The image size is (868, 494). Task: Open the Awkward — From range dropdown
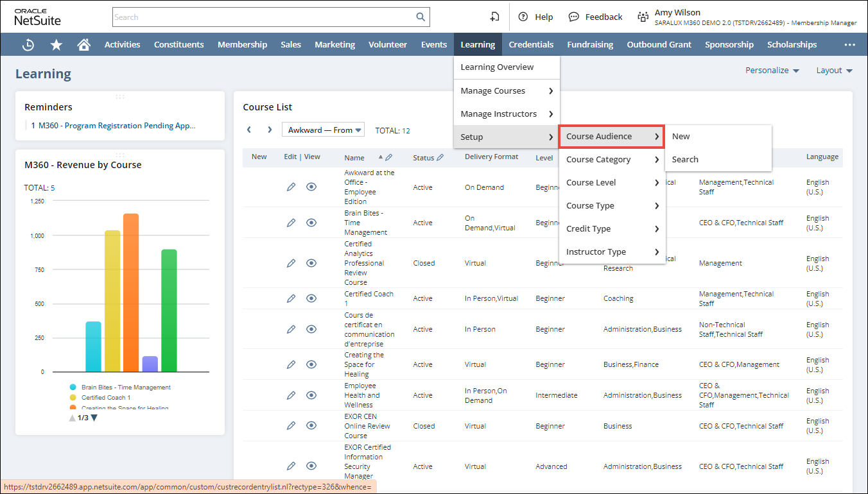pos(323,130)
